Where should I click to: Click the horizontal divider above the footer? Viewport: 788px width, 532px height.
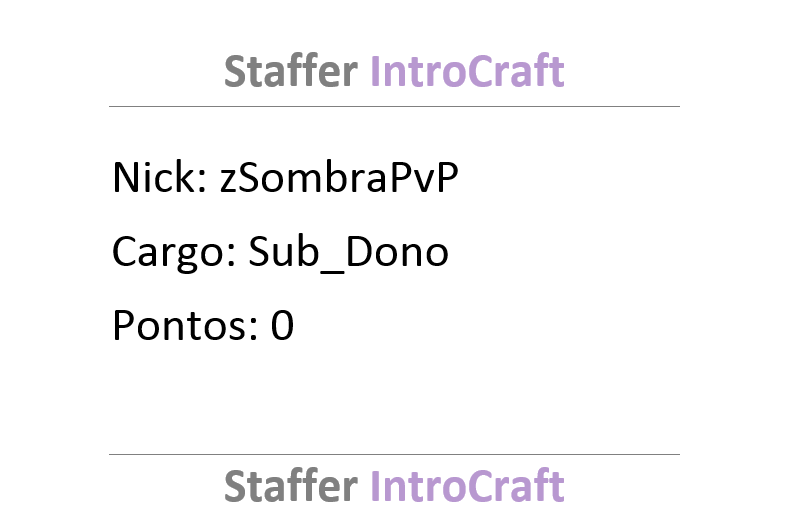coord(394,455)
